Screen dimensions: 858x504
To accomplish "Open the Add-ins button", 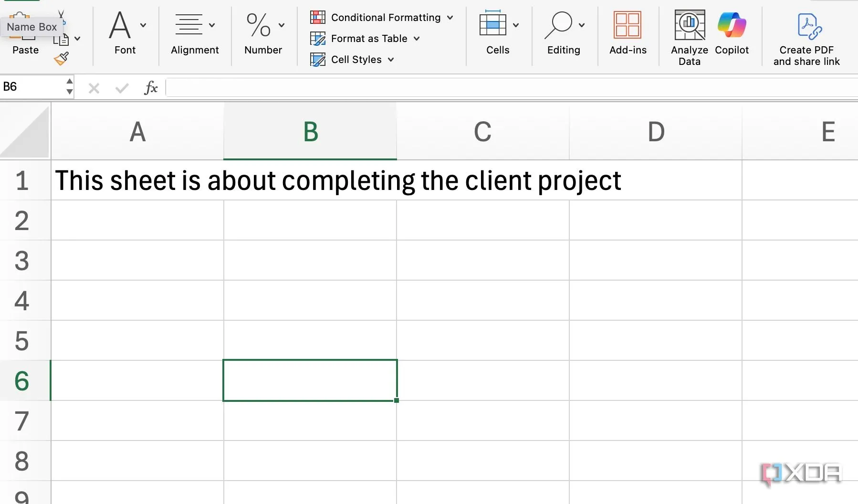I will coord(628,33).
